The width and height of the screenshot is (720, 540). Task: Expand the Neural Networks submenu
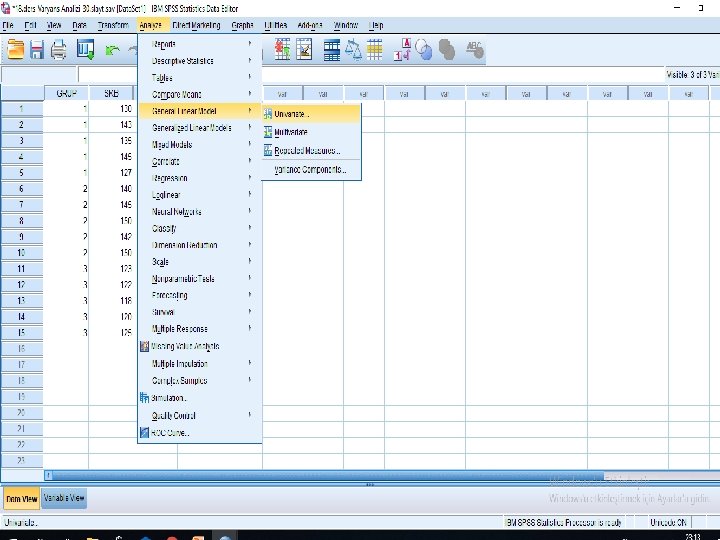[x=200, y=212]
